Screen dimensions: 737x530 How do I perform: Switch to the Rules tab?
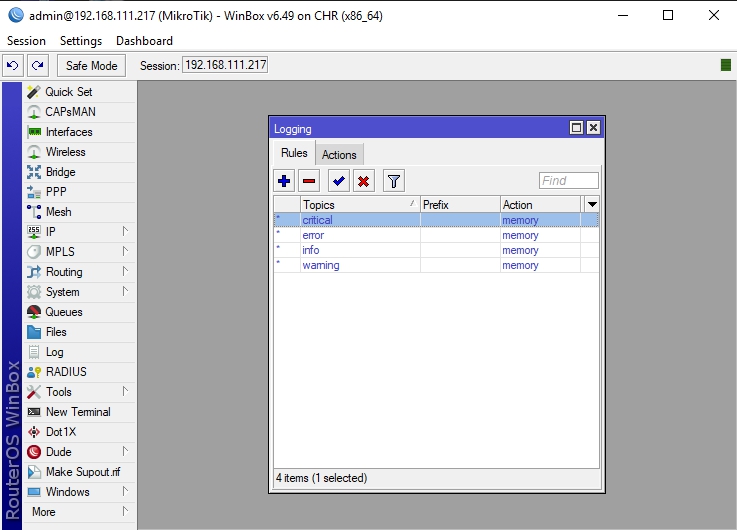pos(294,153)
